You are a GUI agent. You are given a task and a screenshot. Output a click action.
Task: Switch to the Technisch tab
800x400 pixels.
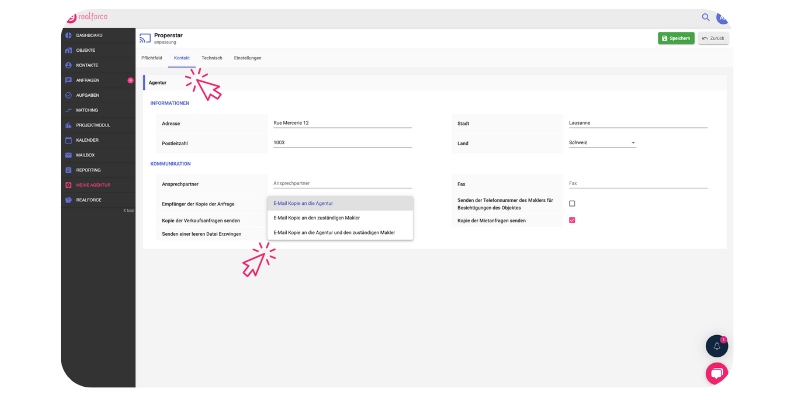click(x=212, y=58)
